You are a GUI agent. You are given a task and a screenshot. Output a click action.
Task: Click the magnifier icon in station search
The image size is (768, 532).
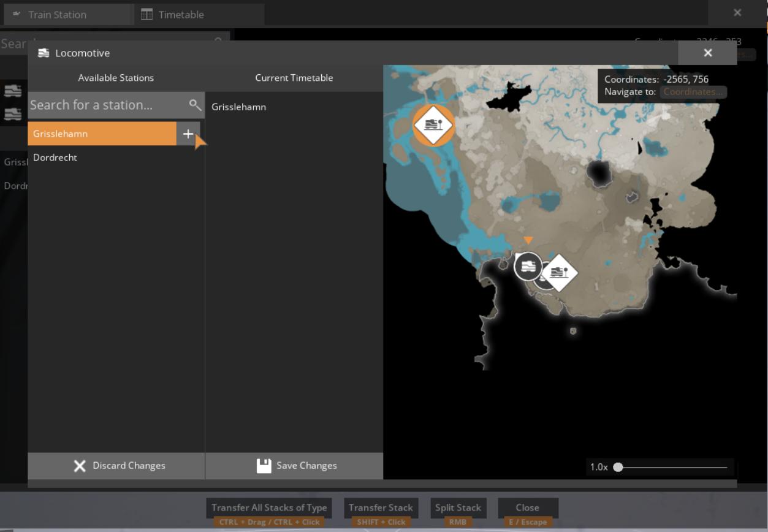pos(195,105)
